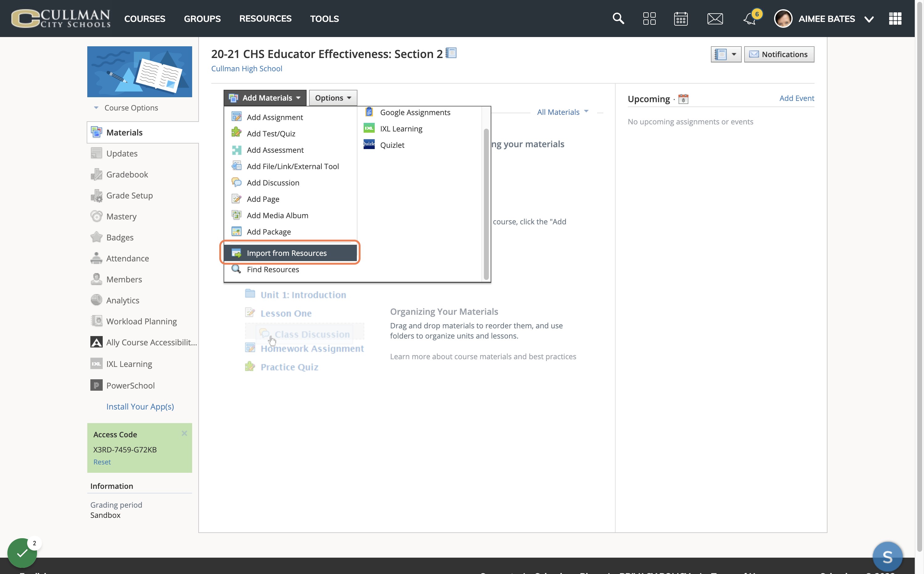Expand the user account menu chevron

(x=869, y=19)
